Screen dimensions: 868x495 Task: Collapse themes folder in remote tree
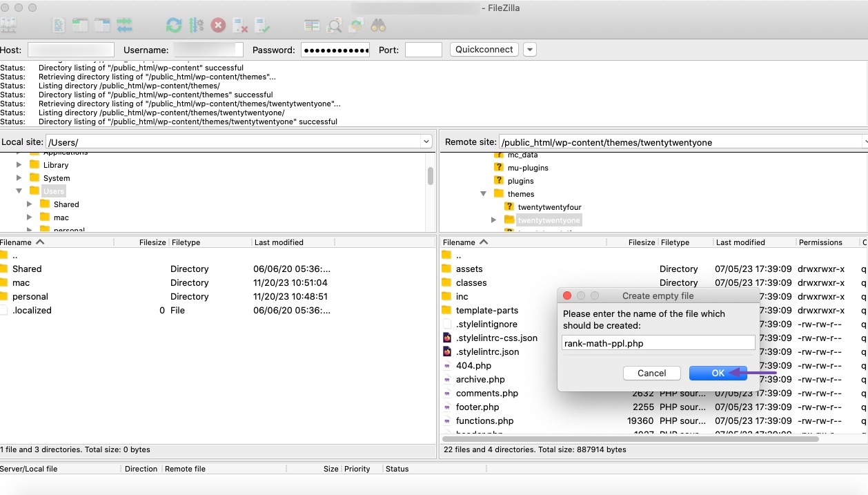tap(484, 194)
